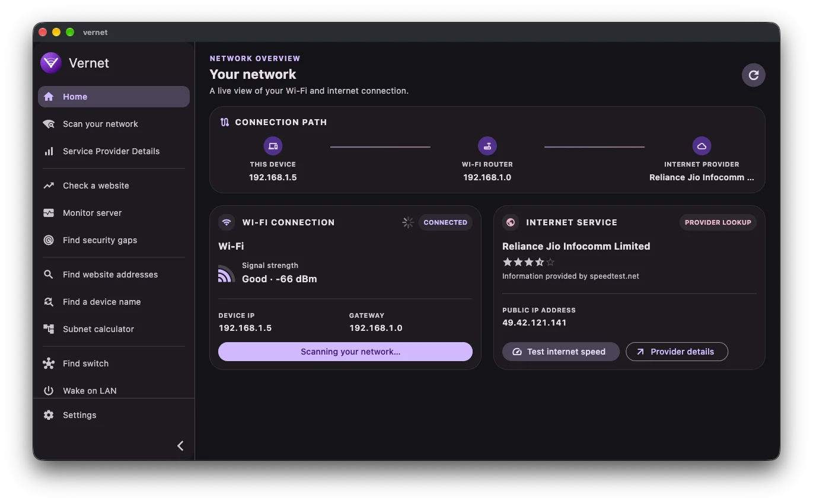Screen dimensions: 813x504
Task: Click Test internet speed button
Action: (560, 352)
